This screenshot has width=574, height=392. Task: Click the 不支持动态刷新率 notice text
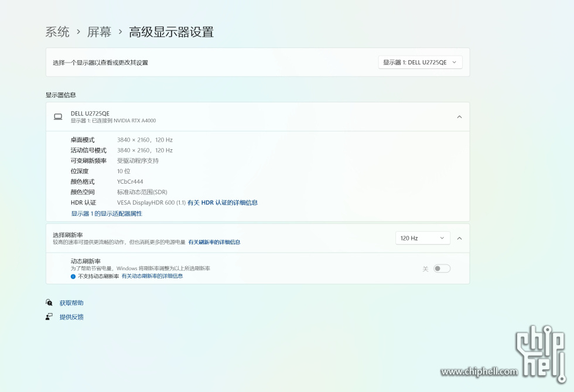point(98,276)
